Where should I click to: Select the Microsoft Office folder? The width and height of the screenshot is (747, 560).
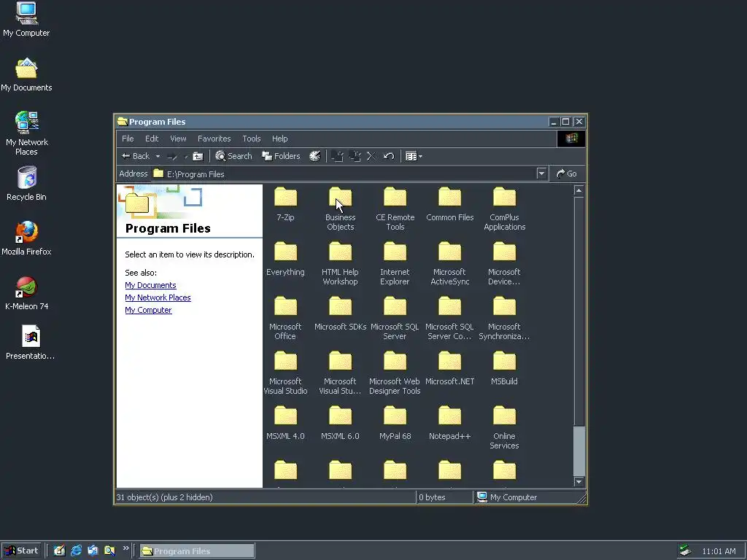(285, 318)
